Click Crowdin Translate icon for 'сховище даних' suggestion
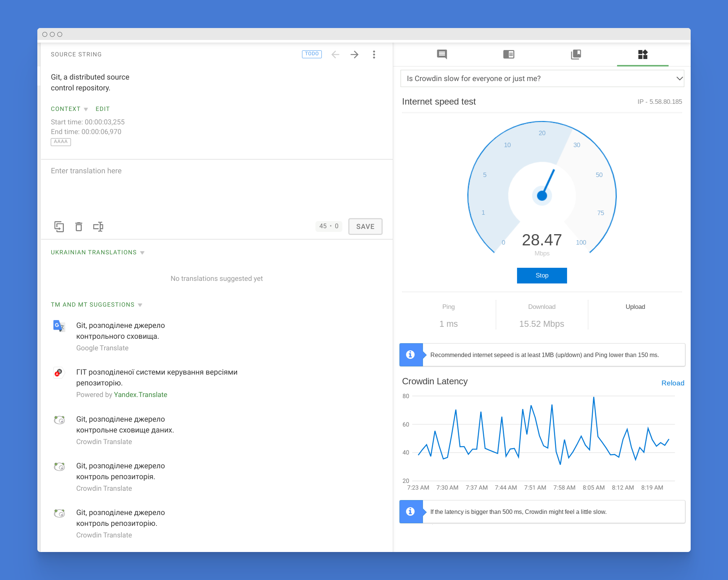 [59, 420]
